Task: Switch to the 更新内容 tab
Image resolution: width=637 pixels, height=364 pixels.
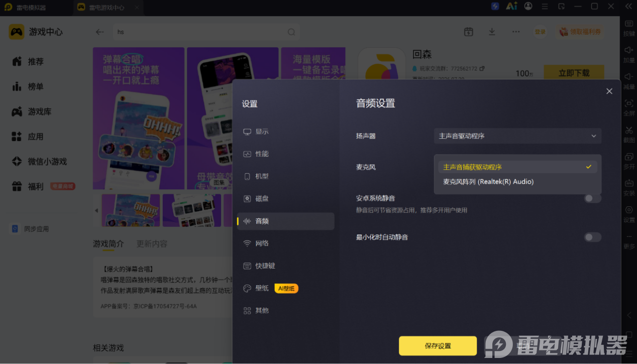Action: pyautogui.click(x=152, y=244)
